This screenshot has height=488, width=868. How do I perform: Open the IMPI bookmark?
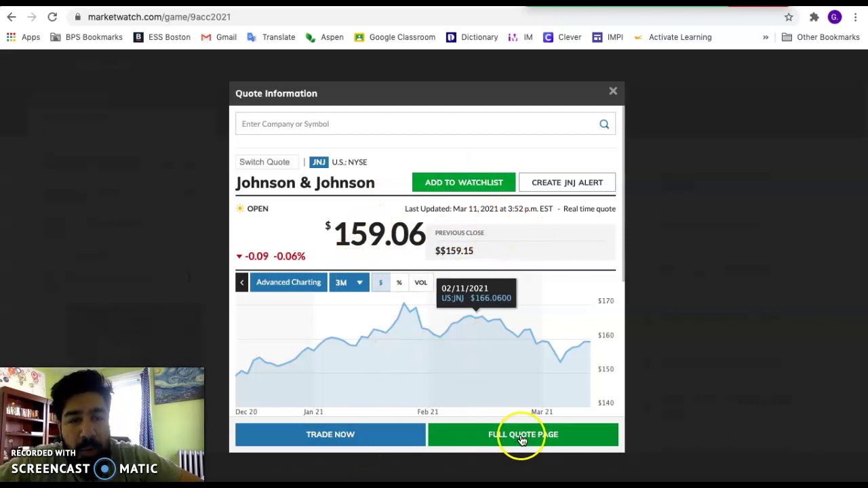(608, 37)
